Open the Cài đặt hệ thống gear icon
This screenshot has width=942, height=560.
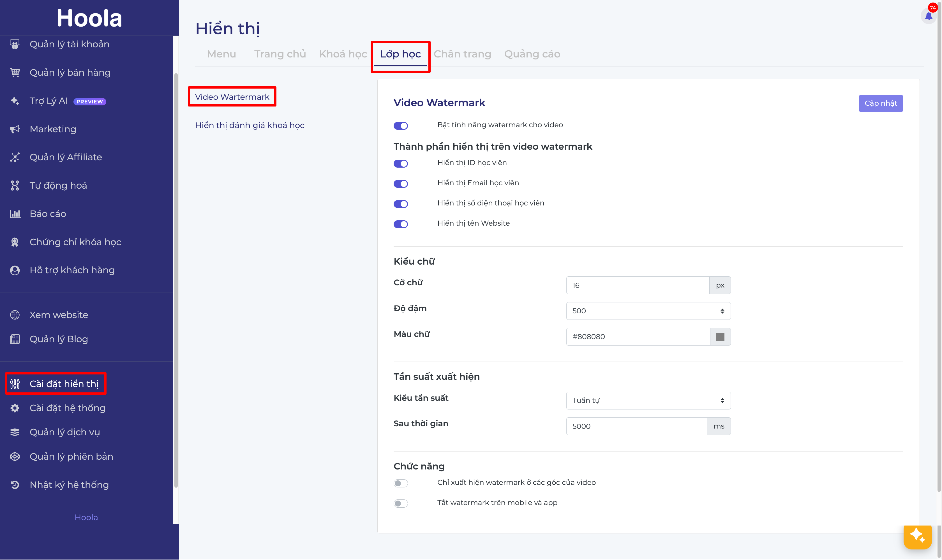point(15,408)
